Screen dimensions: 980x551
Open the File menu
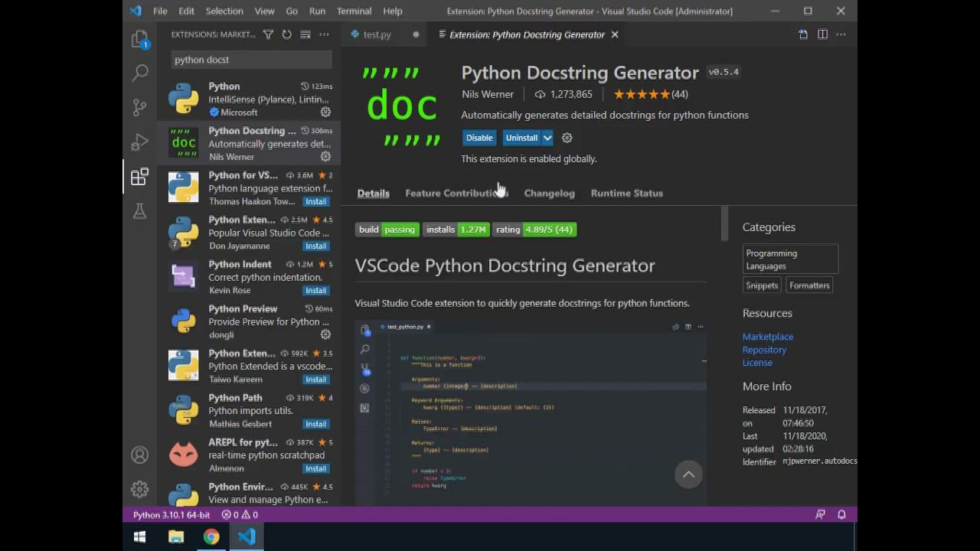click(160, 11)
